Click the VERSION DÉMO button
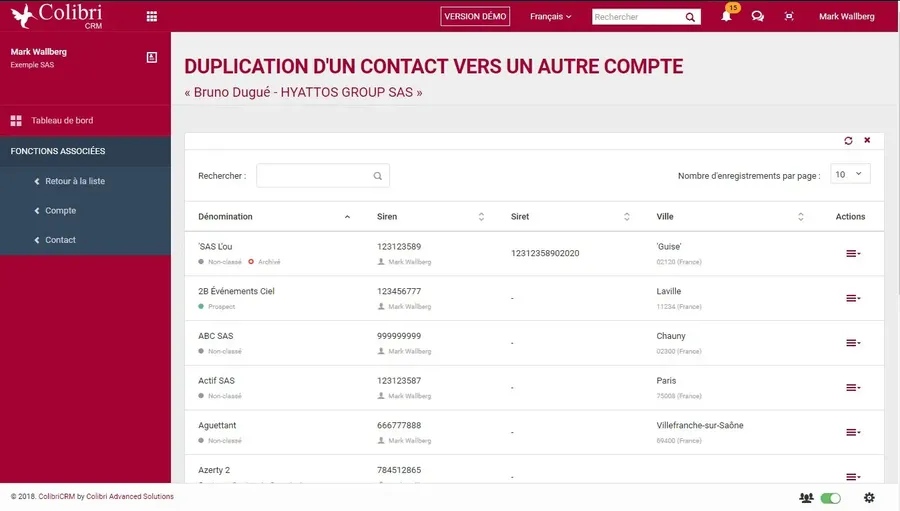The image size is (900, 511). [475, 17]
